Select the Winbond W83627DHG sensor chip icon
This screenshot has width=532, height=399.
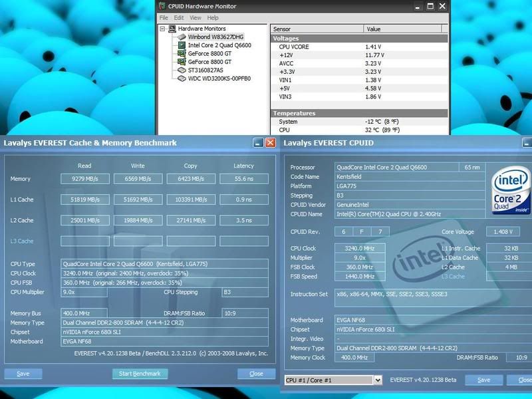pyautogui.click(x=182, y=37)
